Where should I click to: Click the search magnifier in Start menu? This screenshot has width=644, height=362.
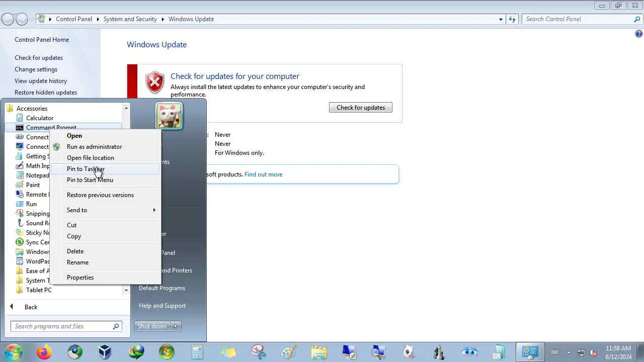[116, 326]
